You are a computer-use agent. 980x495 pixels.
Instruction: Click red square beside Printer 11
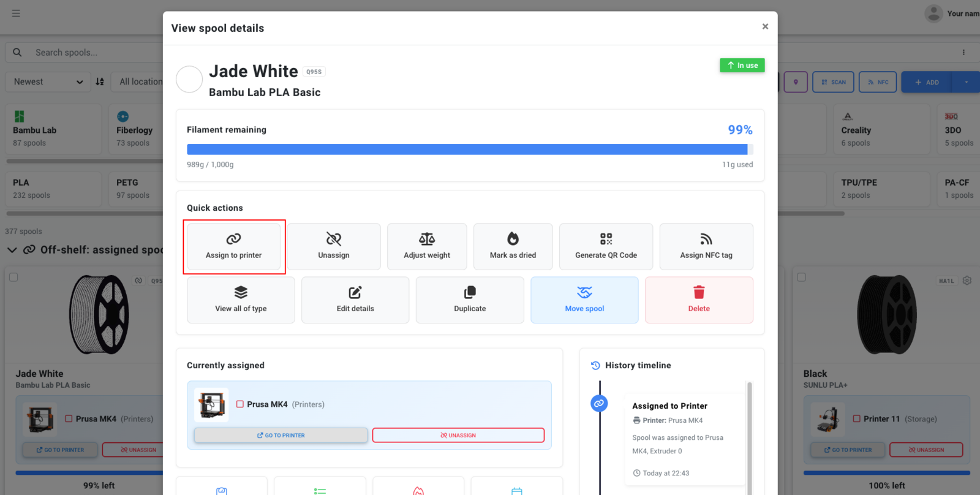[x=857, y=419]
